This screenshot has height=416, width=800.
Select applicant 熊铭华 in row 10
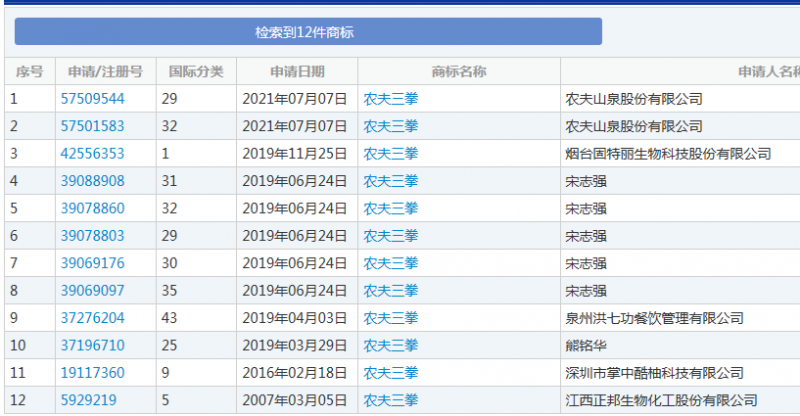click(x=586, y=346)
